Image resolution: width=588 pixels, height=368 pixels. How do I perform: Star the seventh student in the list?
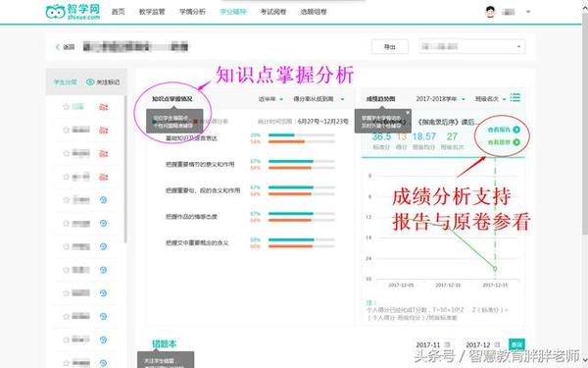67,246
